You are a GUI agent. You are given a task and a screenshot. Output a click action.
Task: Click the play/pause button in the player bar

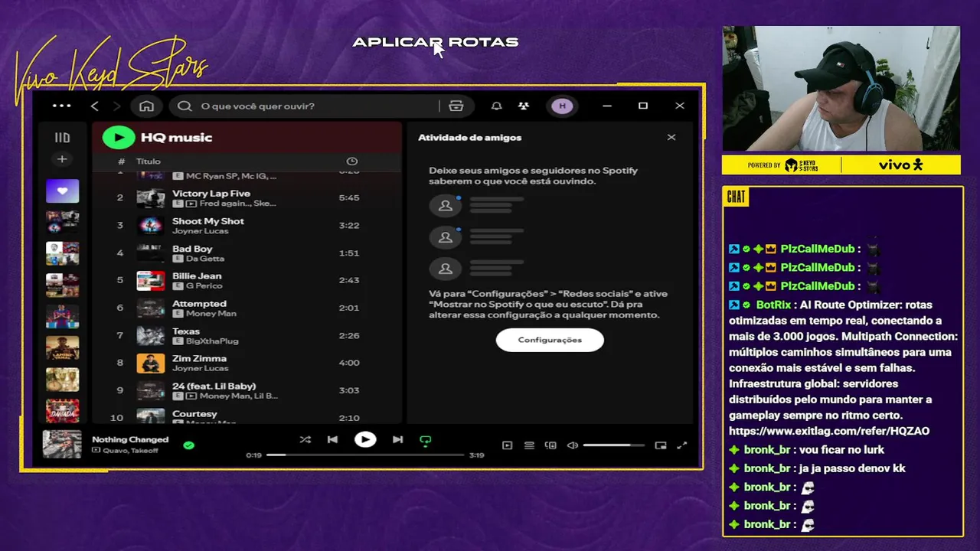[x=365, y=439]
